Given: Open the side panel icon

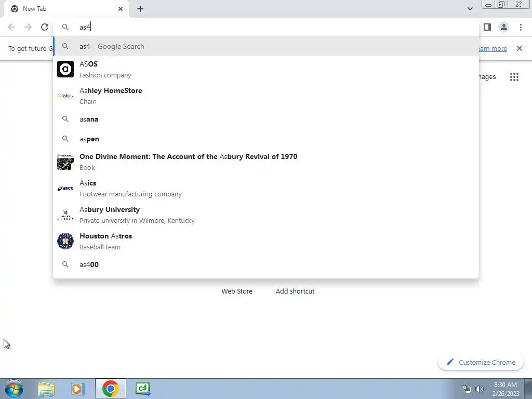Looking at the screenshot, I should click(x=487, y=27).
